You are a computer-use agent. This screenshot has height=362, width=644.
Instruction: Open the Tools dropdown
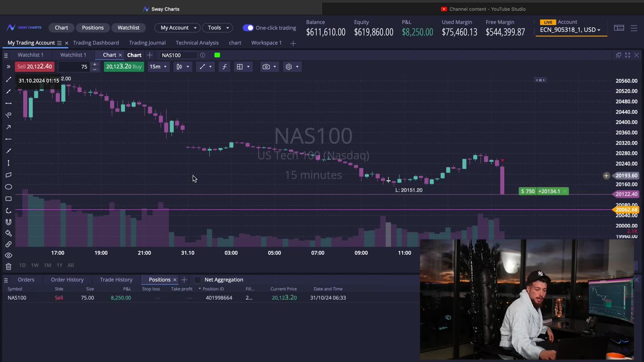218,28
